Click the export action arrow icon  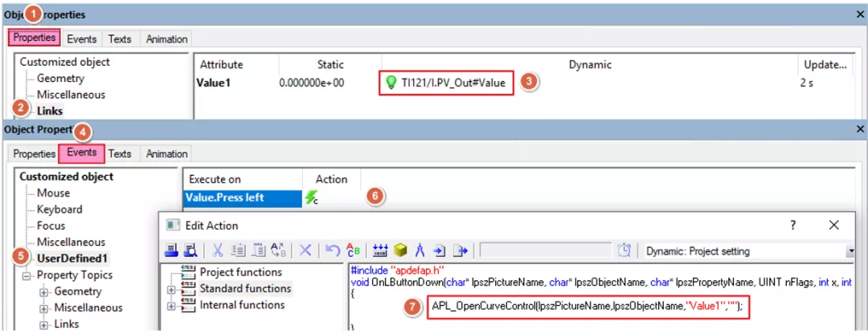point(460,251)
